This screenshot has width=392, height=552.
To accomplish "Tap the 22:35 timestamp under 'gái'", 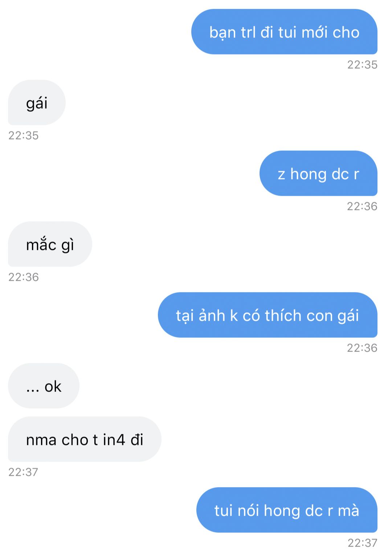I will point(24,135).
